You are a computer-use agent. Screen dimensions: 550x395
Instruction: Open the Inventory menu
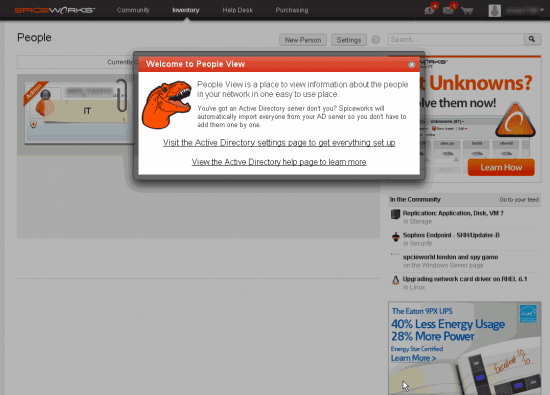pos(186,10)
